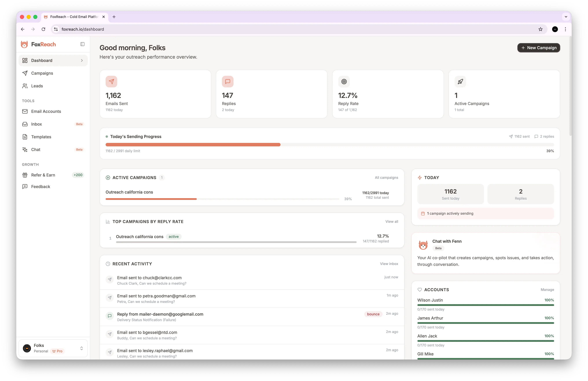The height and width of the screenshot is (381, 588).
Task: Create a New Campaign
Action: point(539,48)
